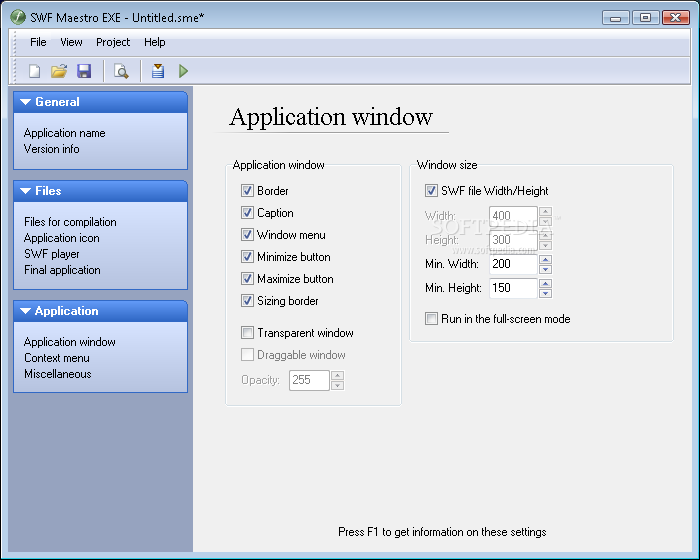Decrease Min. Width with down arrow

545,269
